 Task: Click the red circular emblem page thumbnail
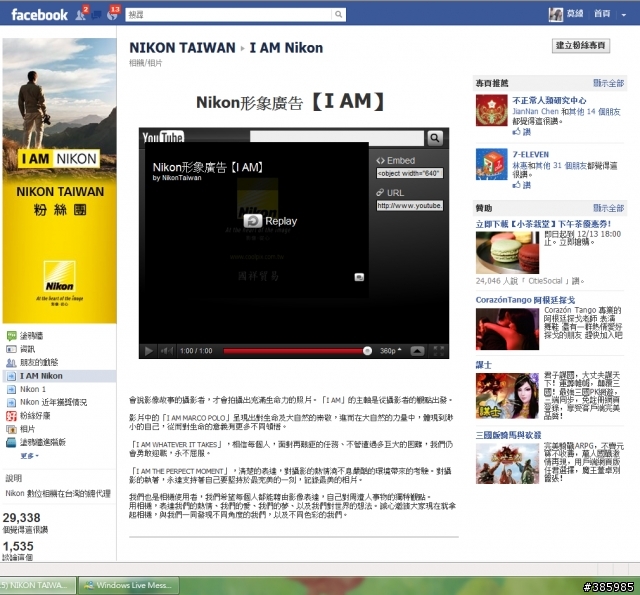491,110
